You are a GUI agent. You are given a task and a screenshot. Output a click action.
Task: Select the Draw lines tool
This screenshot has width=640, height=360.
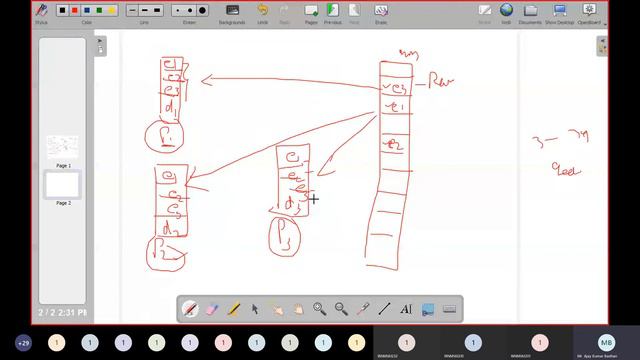tap(384, 309)
